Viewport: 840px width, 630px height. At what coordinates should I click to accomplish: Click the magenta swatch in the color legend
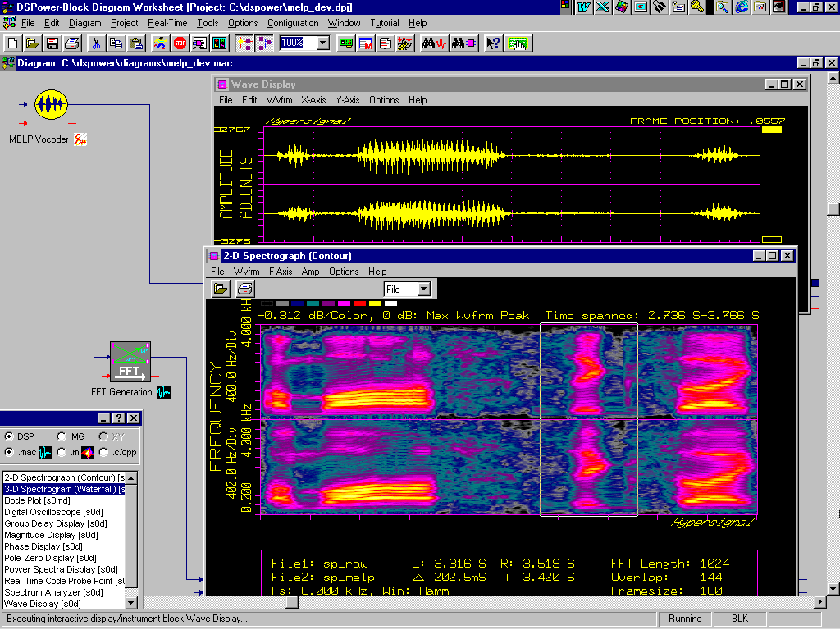pos(344,304)
